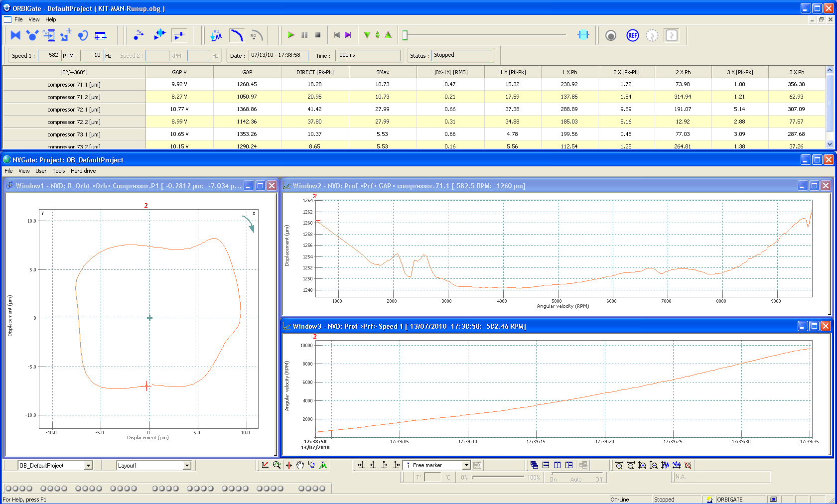Click the rightmost marker-move arrow icon
The width and height of the screenshot is (837, 504).
click(396, 465)
